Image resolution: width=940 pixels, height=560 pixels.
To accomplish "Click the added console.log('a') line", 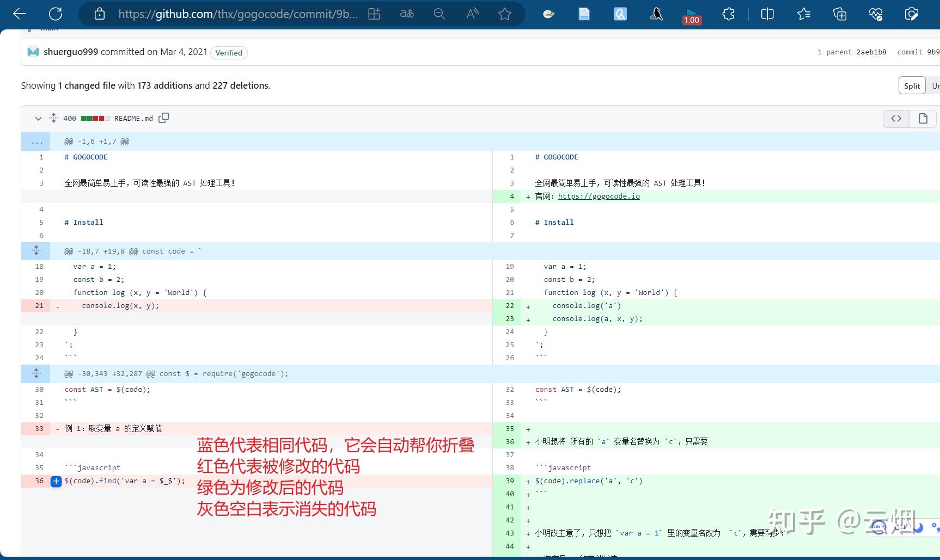I will (x=587, y=306).
